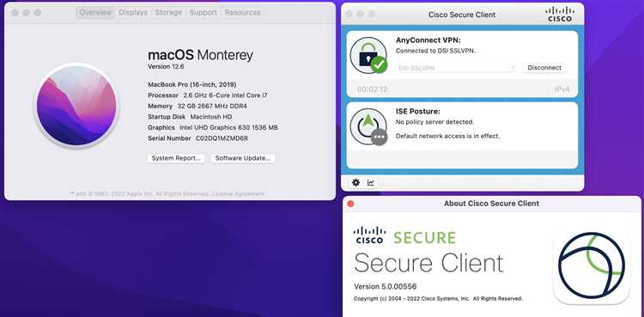Click the 'macOS Monterey' heading

click(x=200, y=55)
